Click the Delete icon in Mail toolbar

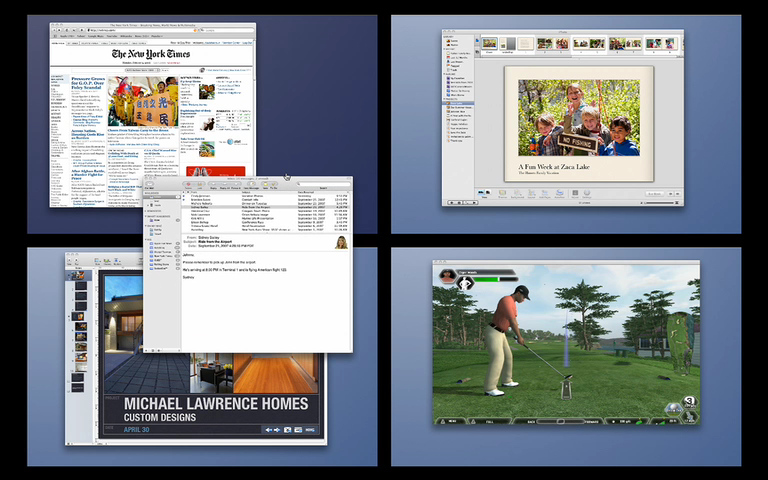click(189, 184)
